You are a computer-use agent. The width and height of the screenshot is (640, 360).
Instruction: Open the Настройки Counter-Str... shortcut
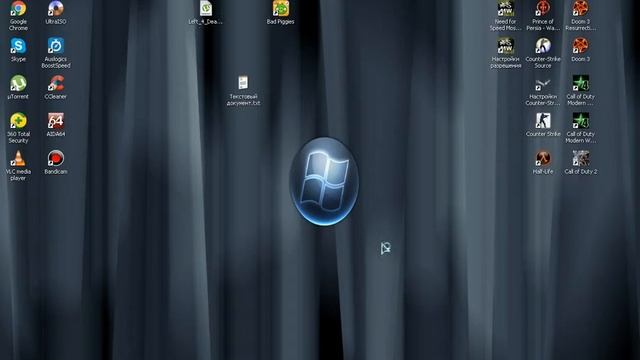point(543,83)
